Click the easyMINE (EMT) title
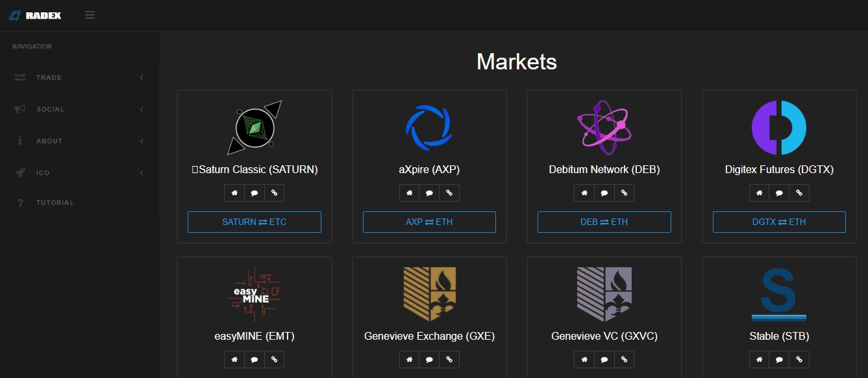868x378 pixels. [x=254, y=337]
